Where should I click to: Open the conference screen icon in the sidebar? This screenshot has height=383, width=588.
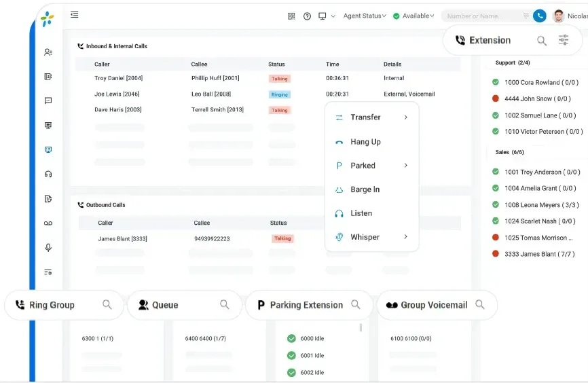coord(48,126)
